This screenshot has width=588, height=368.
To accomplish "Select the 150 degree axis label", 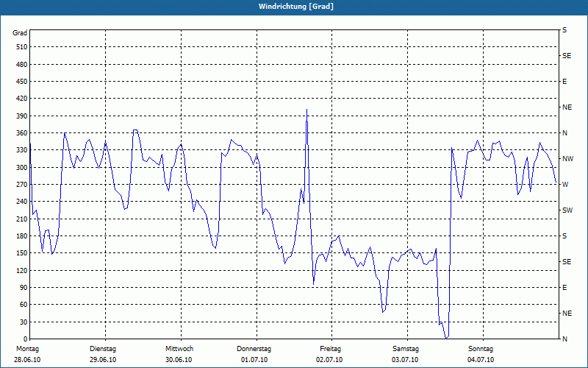I will [x=22, y=253].
